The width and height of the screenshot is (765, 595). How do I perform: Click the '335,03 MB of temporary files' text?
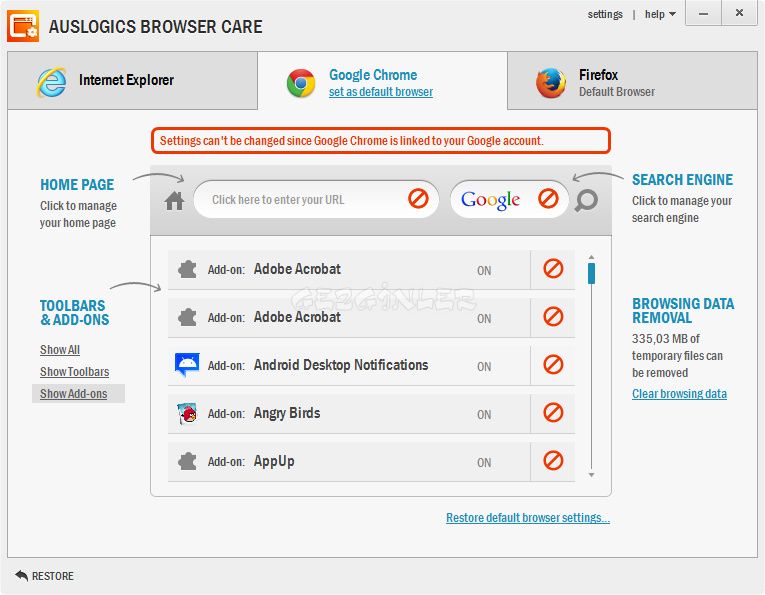tap(677, 356)
